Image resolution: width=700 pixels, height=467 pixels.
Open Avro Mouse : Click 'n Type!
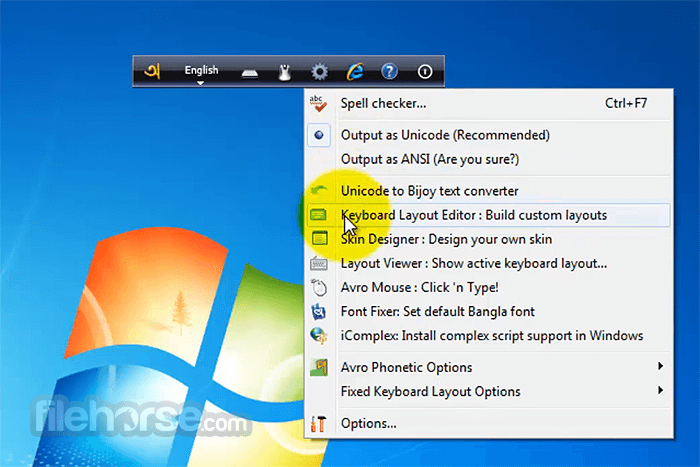[x=489, y=287]
